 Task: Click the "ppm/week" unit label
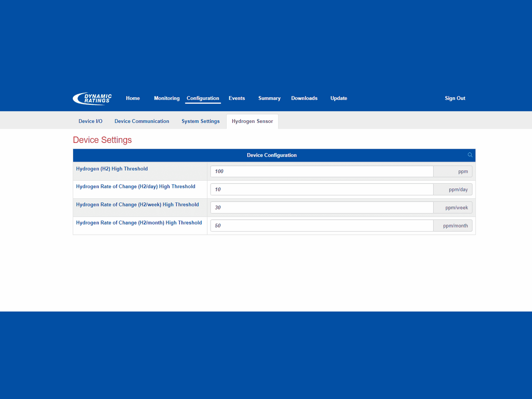click(x=457, y=208)
